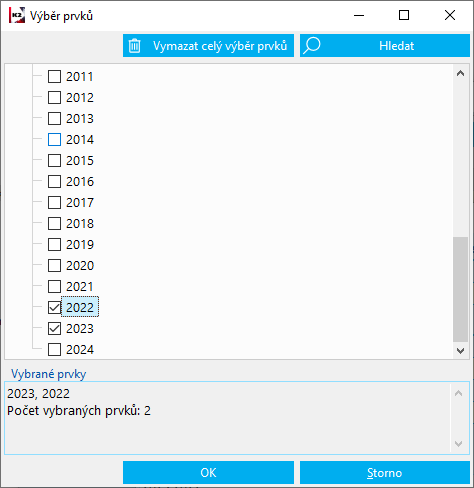Tick the 2014 checkbox
Image resolution: width=474 pixels, height=488 pixels.
pos(54,139)
